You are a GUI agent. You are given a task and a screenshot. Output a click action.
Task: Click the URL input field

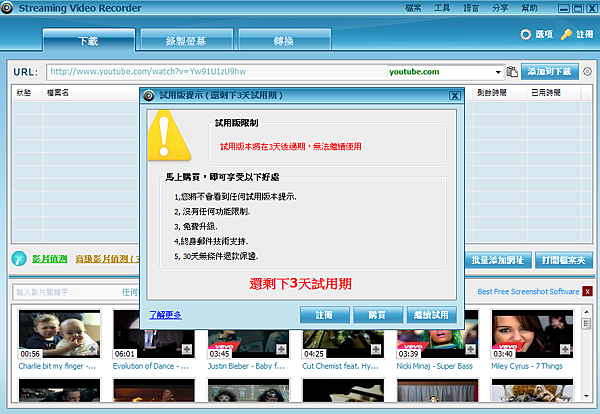[217, 72]
